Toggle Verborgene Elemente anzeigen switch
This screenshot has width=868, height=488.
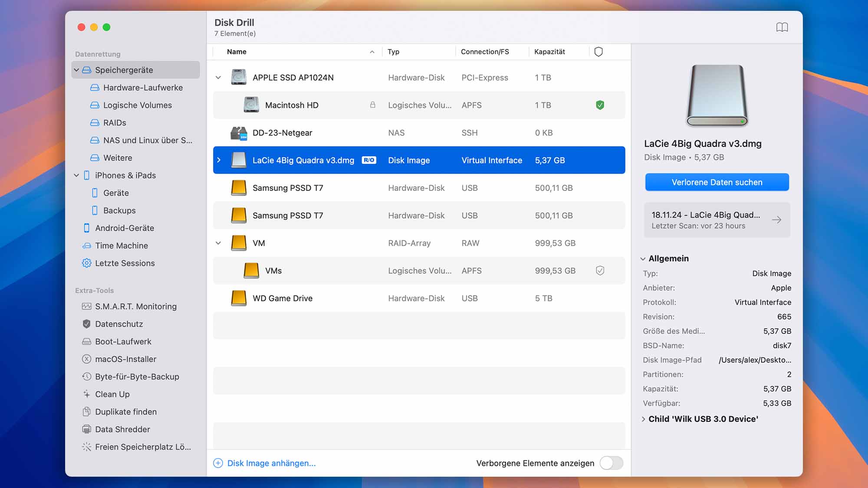pyautogui.click(x=611, y=463)
